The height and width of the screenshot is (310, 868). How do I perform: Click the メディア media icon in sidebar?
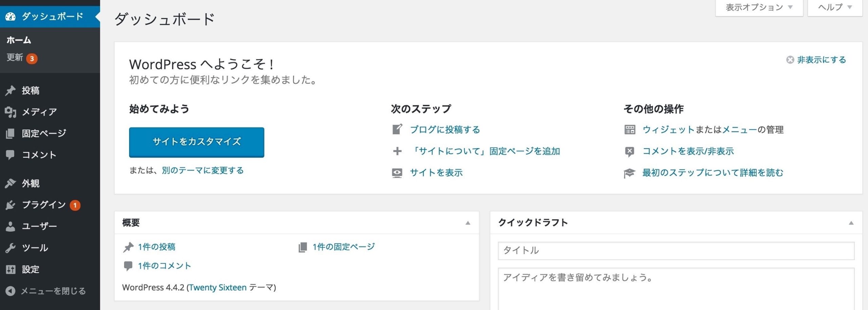[11, 112]
